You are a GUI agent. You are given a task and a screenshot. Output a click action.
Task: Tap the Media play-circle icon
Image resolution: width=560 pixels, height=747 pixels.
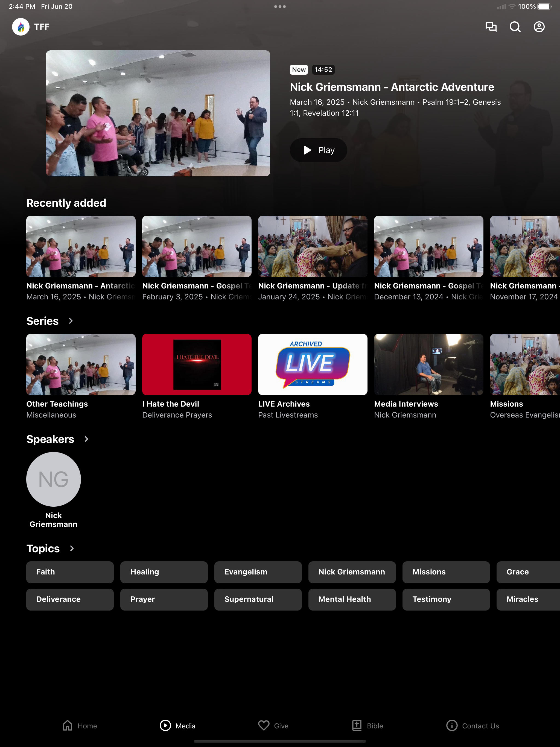(x=165, y=725)
